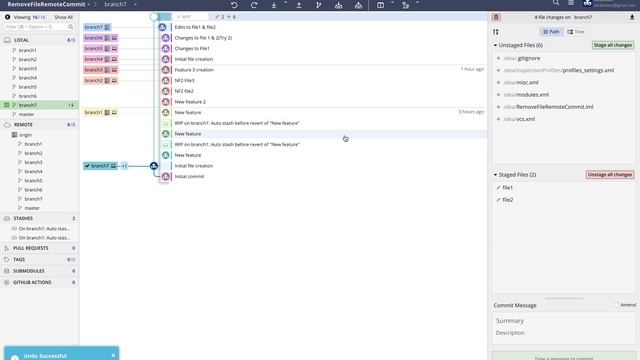This screenshot has height=360, width=640.
Task: Collapse the LOCAL branches section
Action: (39, 40)
